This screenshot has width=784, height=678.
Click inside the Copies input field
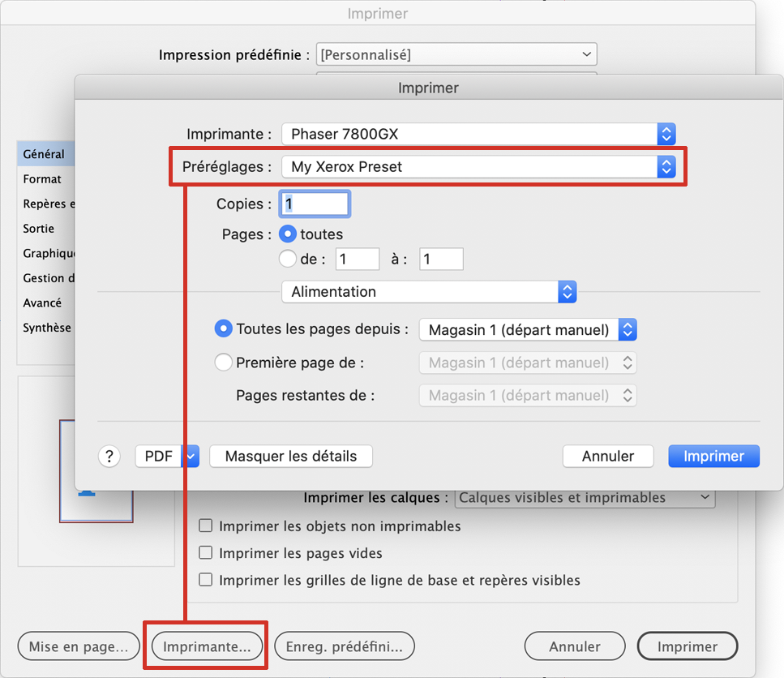tap(314, 204)
